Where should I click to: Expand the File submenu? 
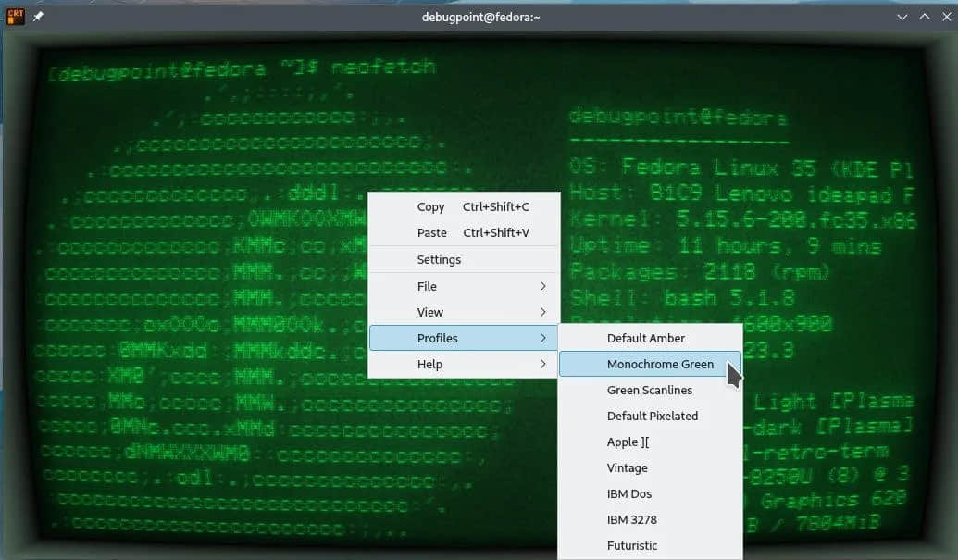pyautogui.click(x=427, y=287)
